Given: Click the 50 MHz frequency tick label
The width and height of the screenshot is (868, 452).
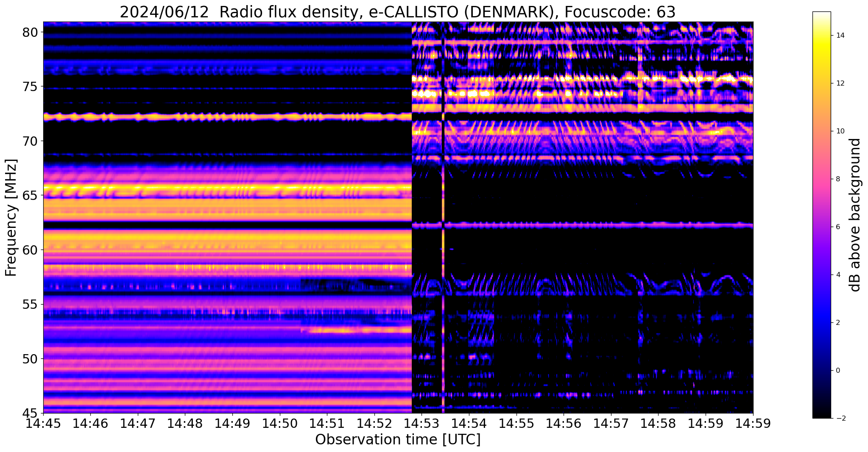Looking at the screenshot, I should click(30, 359).
